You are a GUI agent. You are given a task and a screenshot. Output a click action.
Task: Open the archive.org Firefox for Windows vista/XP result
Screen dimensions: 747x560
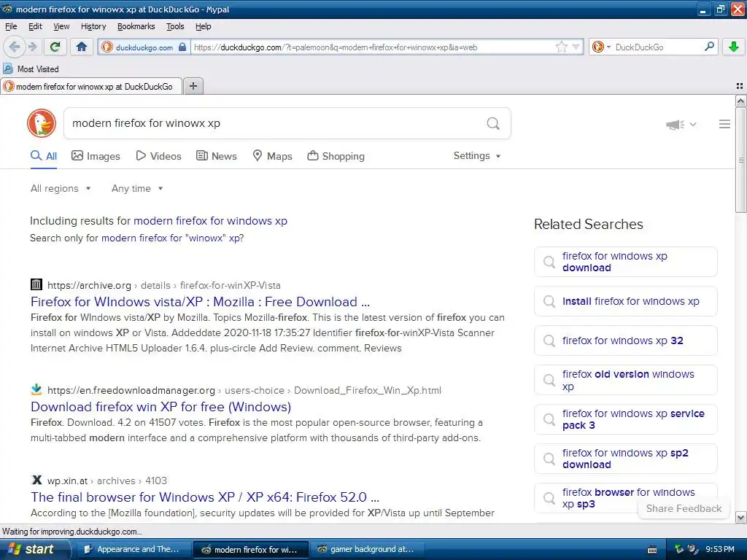[x=200, y=302]
